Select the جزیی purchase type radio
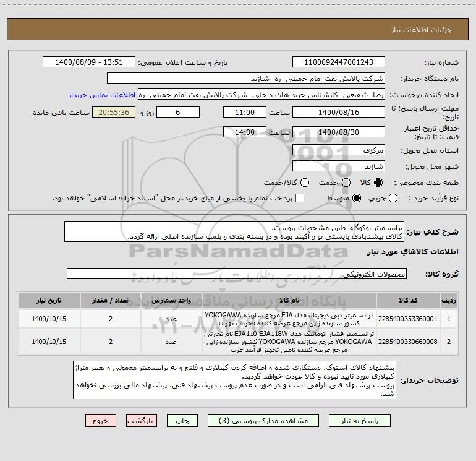 [x=393, y=198]
